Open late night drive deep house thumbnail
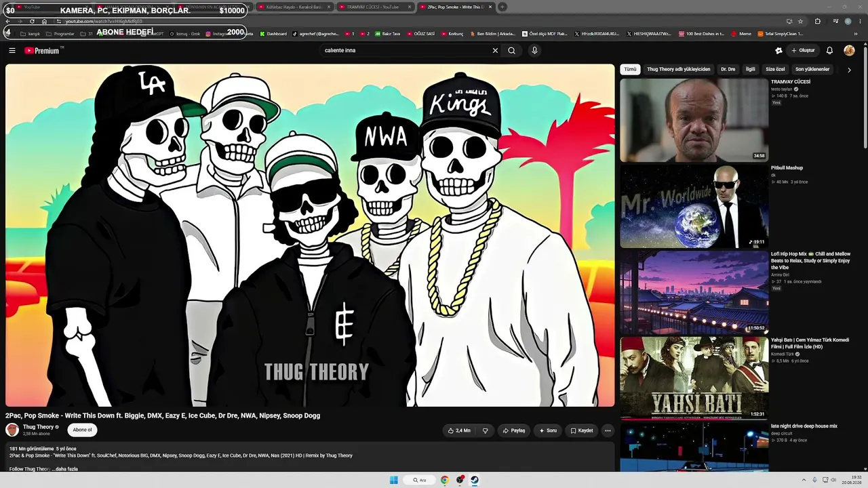The image size is (868, 488). tap(694, 447)
